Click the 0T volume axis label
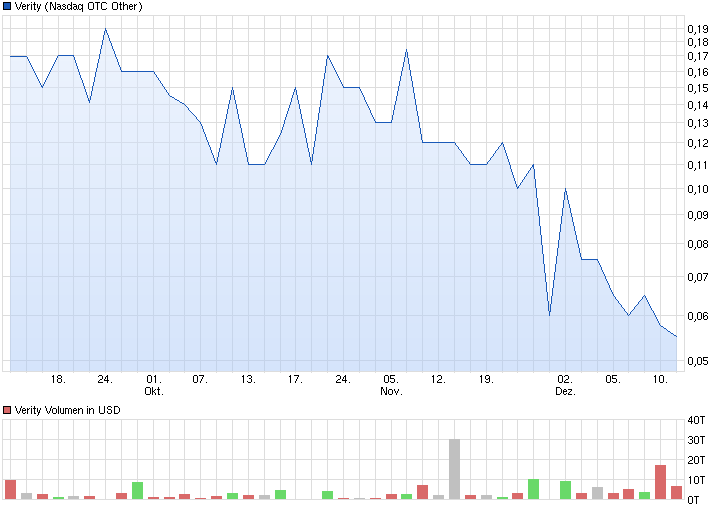This screenshot has height=508, width=726. point(694,500)
